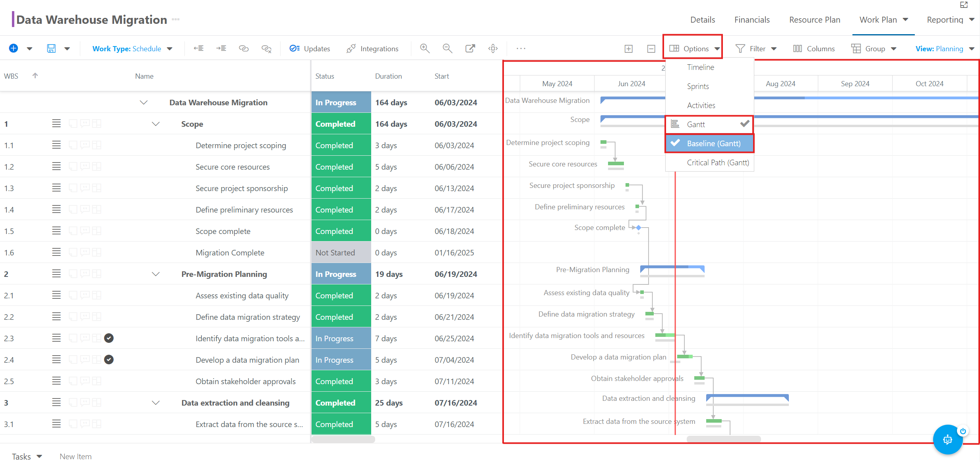The width and height of the screenshot is (980, 462).
Task: Switch to the Details tab
Action: 702,19
